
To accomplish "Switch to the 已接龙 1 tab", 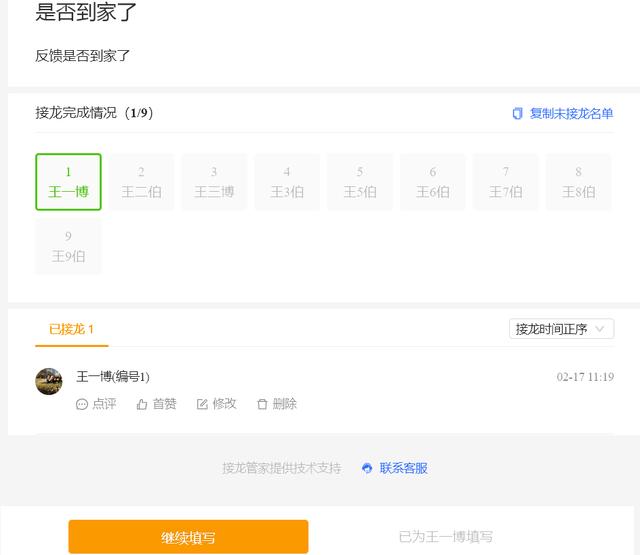I will click(71, 329).
